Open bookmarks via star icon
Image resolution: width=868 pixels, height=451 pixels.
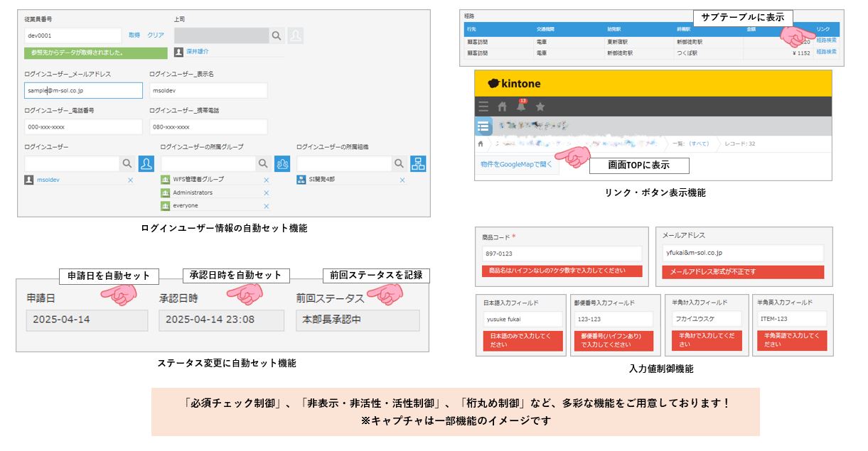540,107
